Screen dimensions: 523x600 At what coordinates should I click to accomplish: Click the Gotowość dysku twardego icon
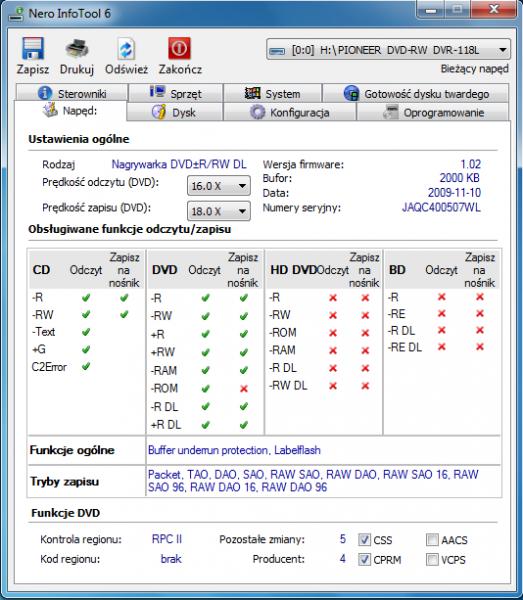coord(351,93)
